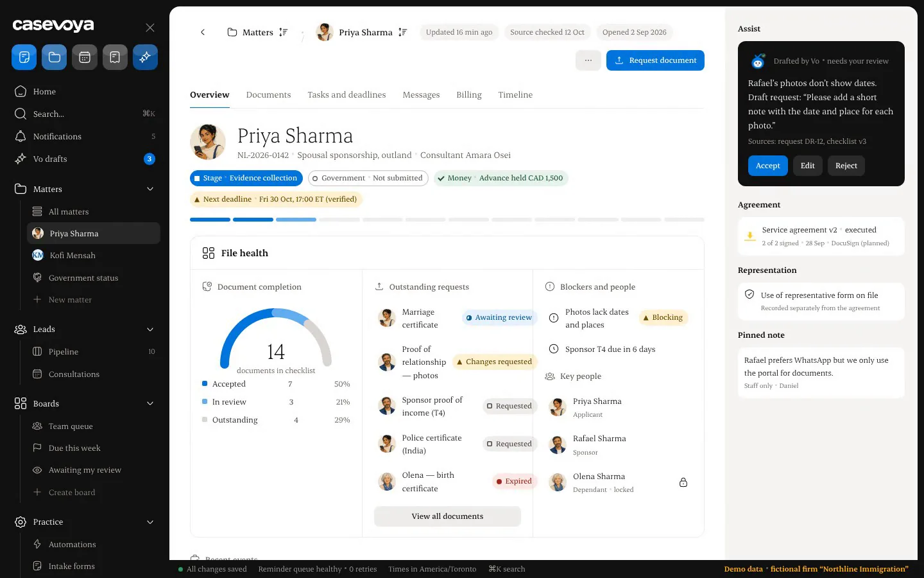
Task: Download the service agreement via the download icon
Action: coord(749,236)
